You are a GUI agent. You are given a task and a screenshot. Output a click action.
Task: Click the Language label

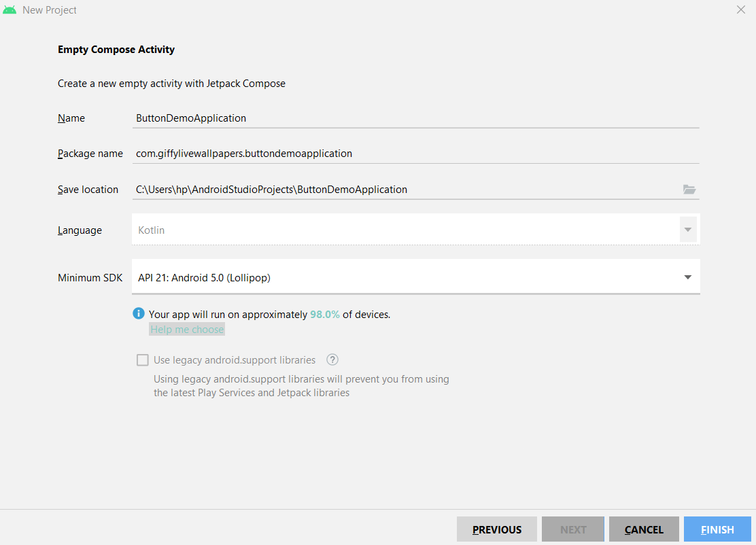(80, 230)
